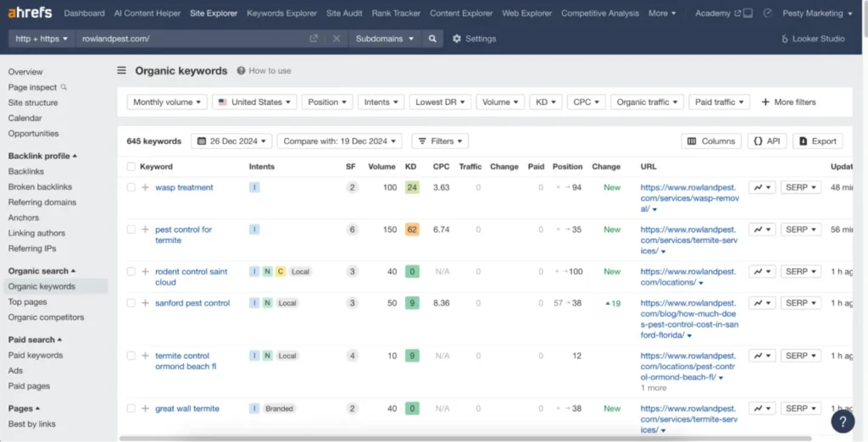Clear the URL field with X icon
This screenshot has width=868, height=442.
tap(337, 39)
